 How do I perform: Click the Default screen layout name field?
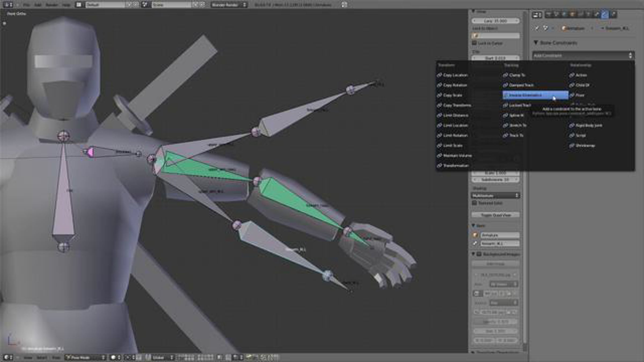click(x=105, y=5)
